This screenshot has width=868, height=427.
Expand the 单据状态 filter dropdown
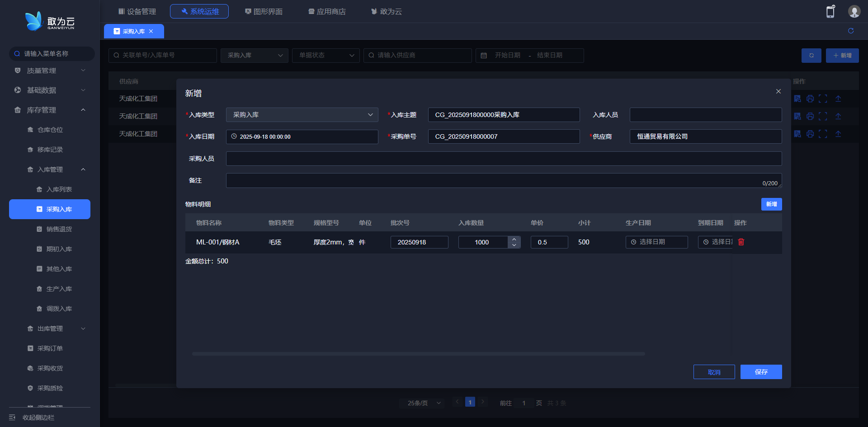click(x=325, y=56)
